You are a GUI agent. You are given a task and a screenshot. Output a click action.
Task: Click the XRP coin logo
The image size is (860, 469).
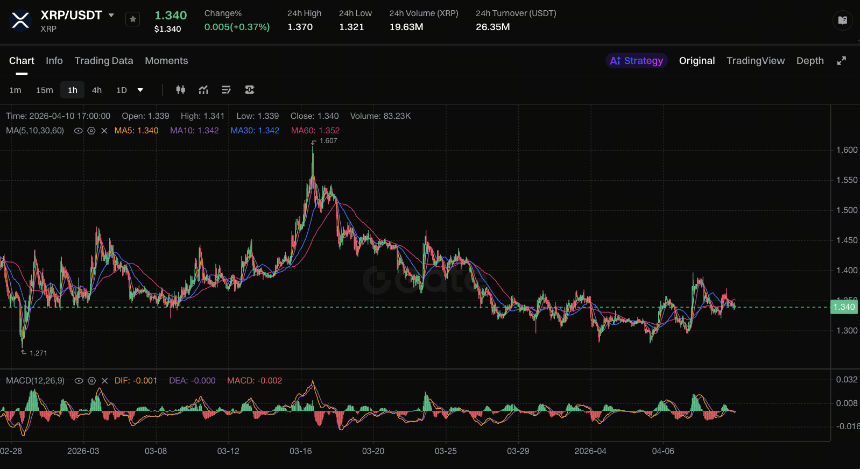pyautogui.click(x=20, y=20)
